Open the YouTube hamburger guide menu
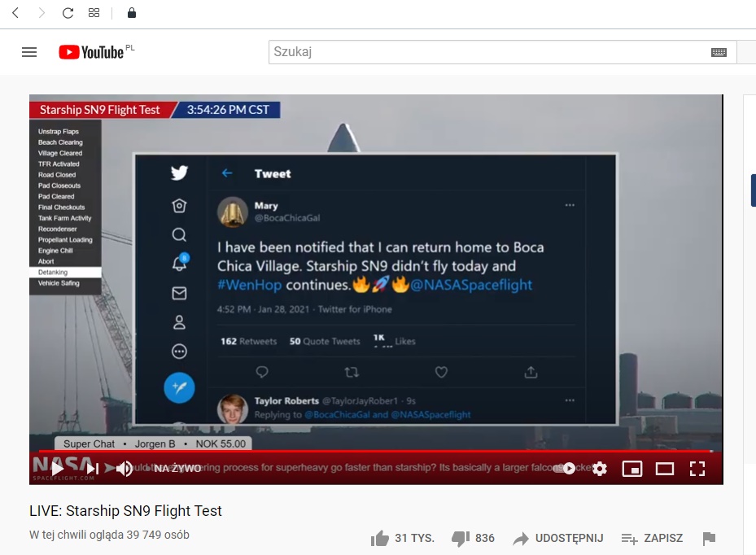The image size is (756, 555). (x=29, y=52)
